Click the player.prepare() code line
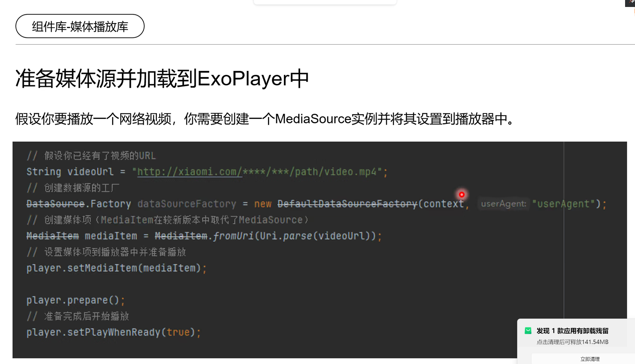Viewport: 635px width, 364px height. pos(76,300)
